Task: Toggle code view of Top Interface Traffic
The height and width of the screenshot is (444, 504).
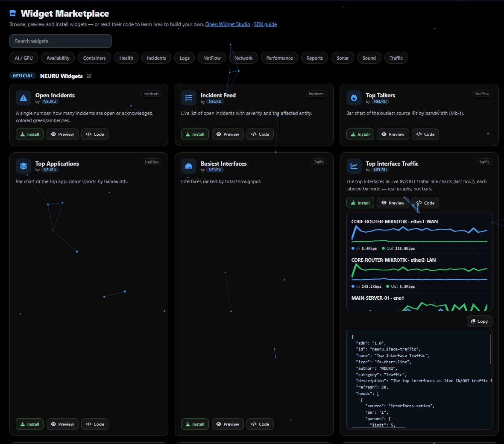Action: 425,203
